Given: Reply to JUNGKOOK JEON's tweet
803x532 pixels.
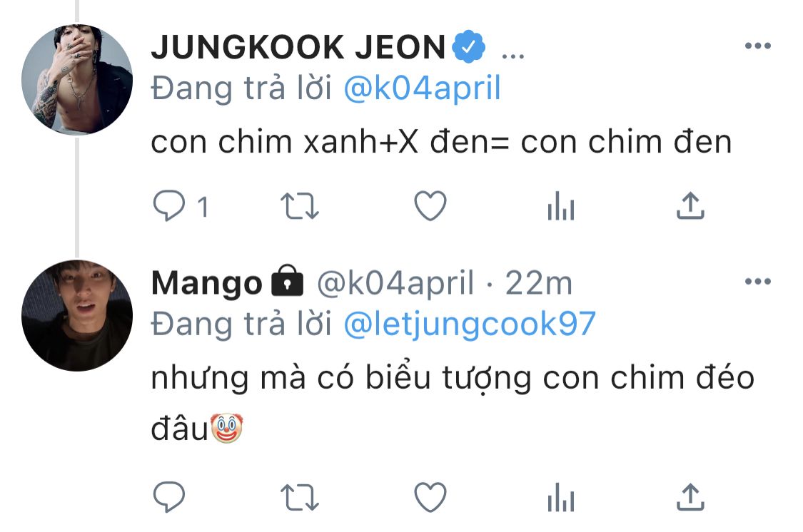Looking at the screenshot, I should point(169,205).
